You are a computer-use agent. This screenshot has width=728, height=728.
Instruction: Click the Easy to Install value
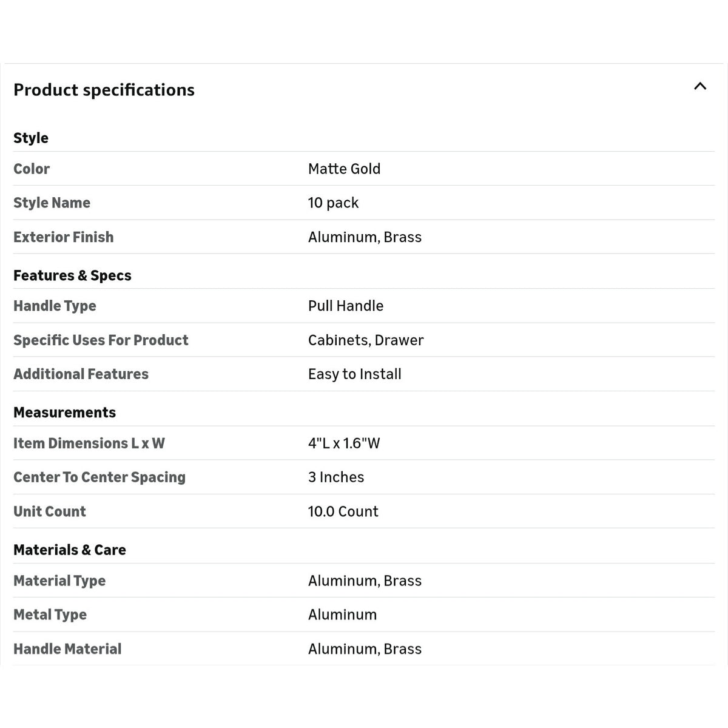pyautogui.click(x=355, y=374)
